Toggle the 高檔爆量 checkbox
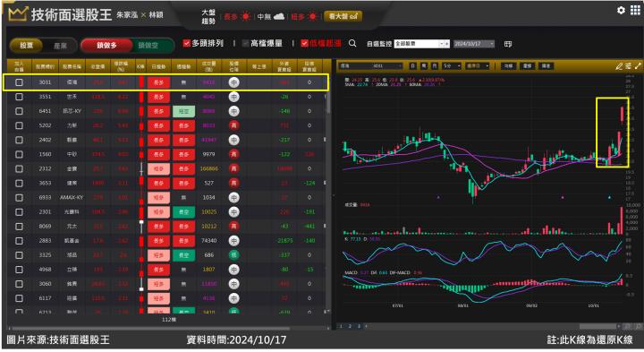644x352 pixels. 246,43
